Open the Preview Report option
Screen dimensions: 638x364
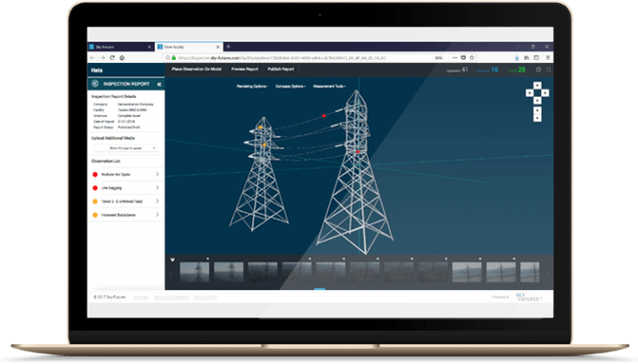(x=245, y=69)
